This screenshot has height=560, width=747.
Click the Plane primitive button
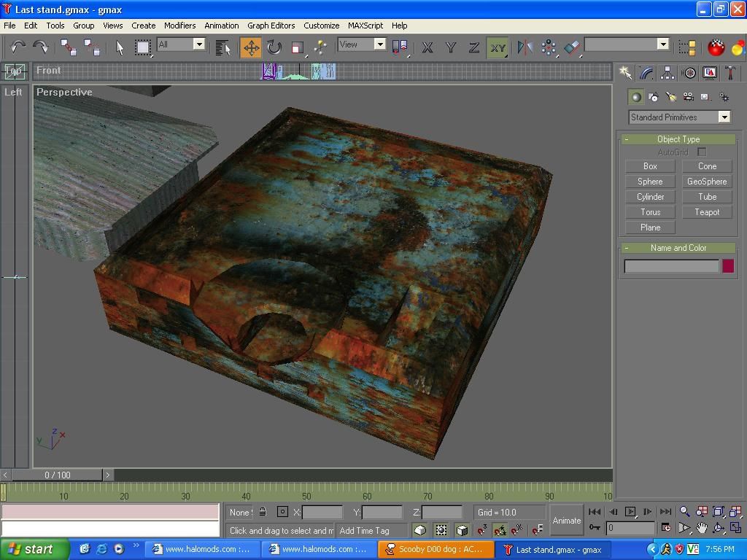point(650,227)
